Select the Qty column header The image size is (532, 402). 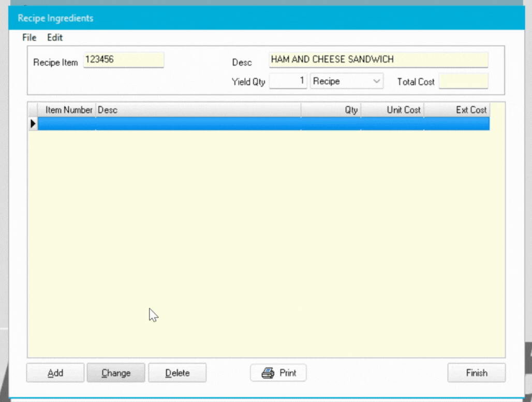pyautogui.click(x=331, y=110)
